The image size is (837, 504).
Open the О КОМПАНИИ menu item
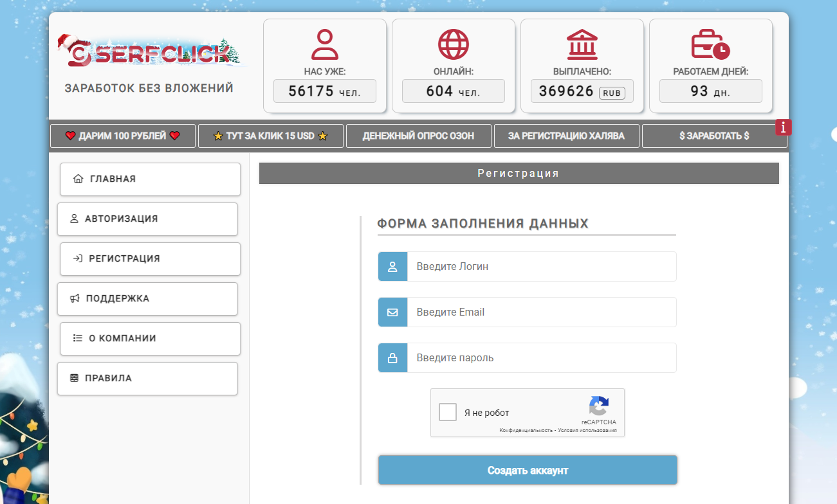pos(150,338)
